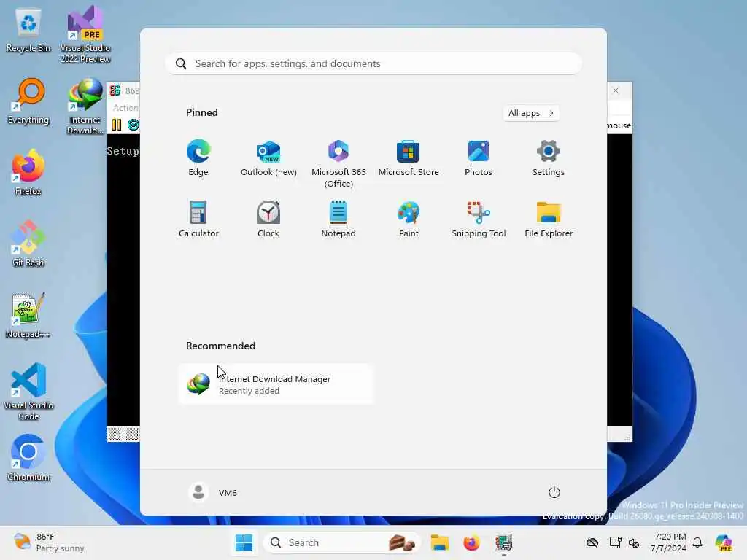
Task: Click the Power button in Start
Action: [554, 492]
